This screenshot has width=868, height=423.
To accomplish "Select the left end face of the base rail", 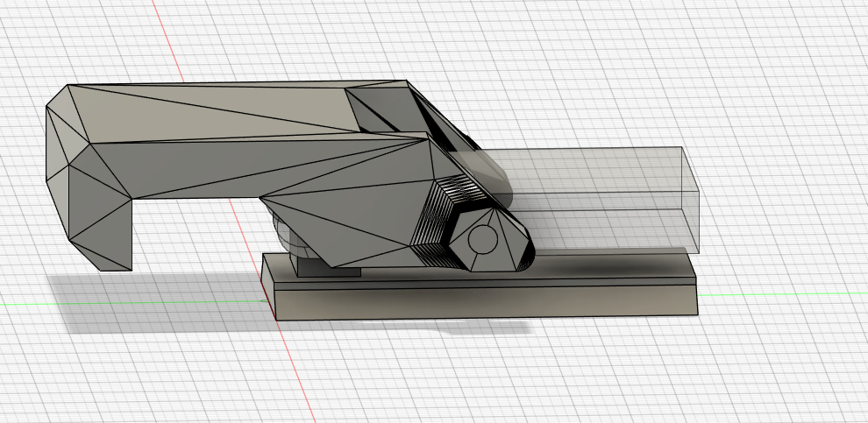I will point(268,286).
